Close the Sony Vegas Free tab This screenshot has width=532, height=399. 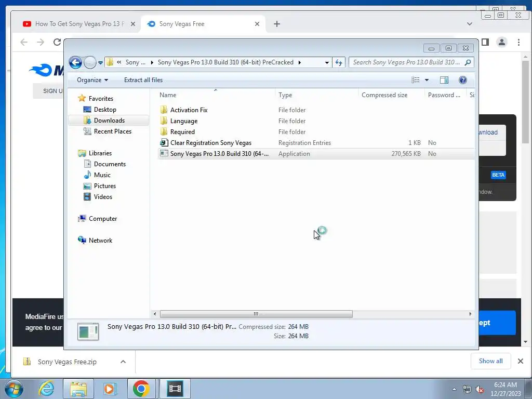coord(257,24)
